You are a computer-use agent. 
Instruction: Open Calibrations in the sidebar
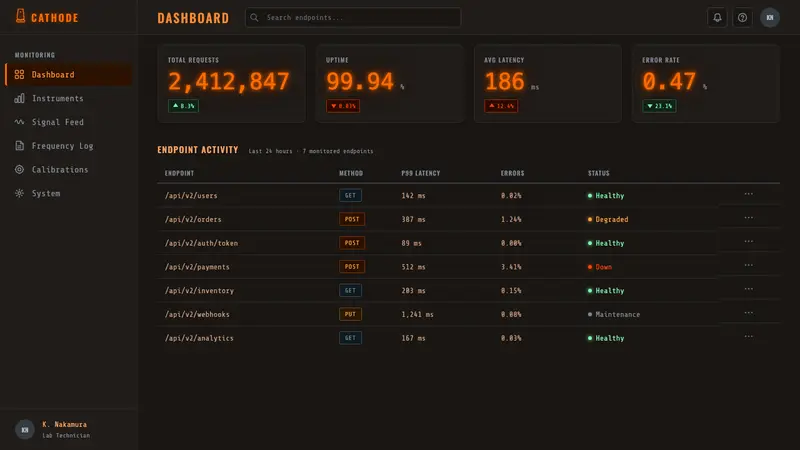click(68, 169)
